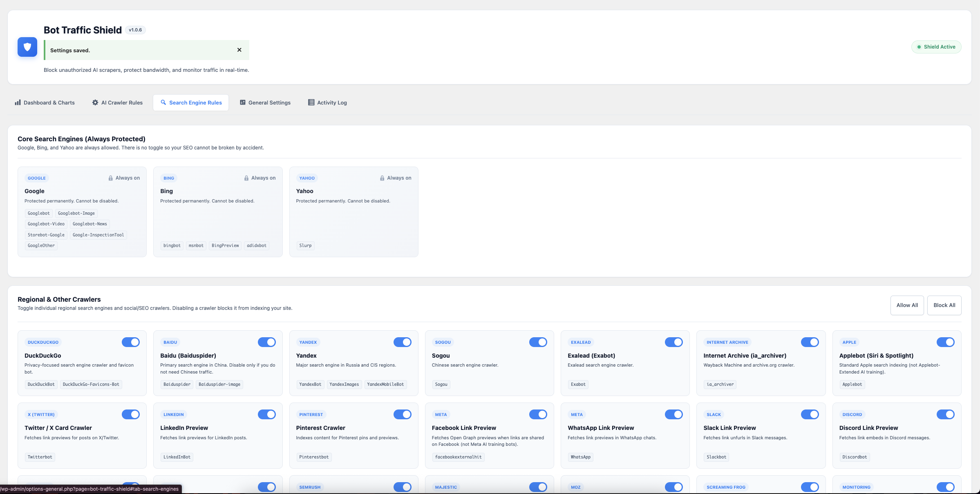Click the Allow All button
This screenshot has width=980, height=494.
coord(907,305)
